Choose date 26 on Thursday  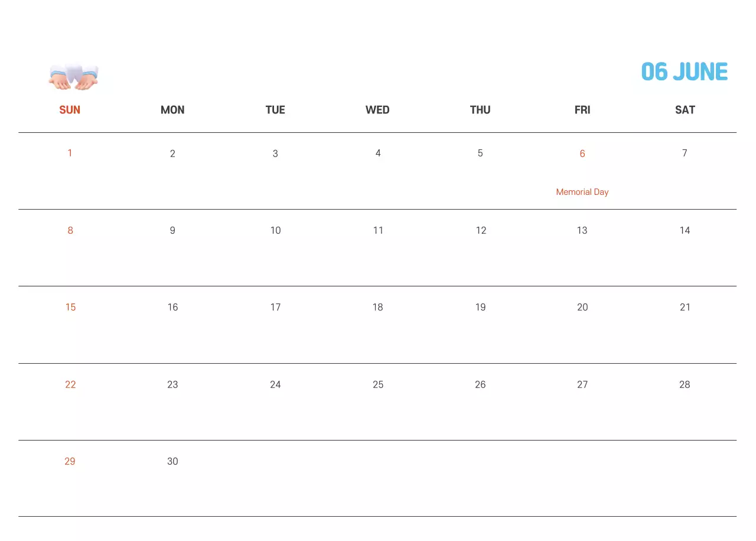[x=480, y=384]
